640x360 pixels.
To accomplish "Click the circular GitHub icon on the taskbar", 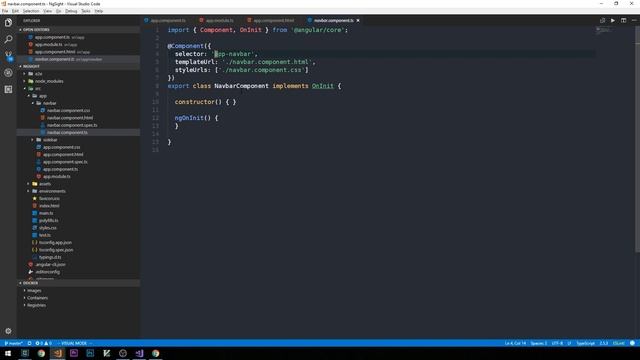I will 123,353.
